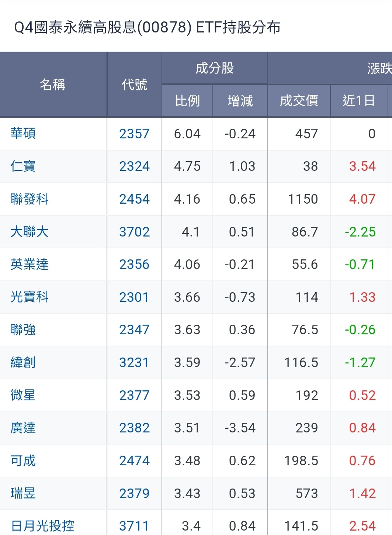
Task: Select 廣達's 增減 value -3.54
Action: point(240,428)
